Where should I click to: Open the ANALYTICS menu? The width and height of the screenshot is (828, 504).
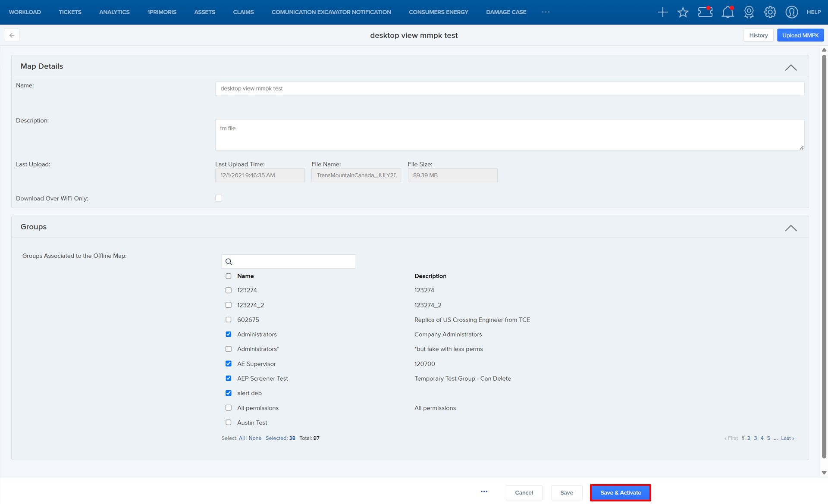click(114, 12)
